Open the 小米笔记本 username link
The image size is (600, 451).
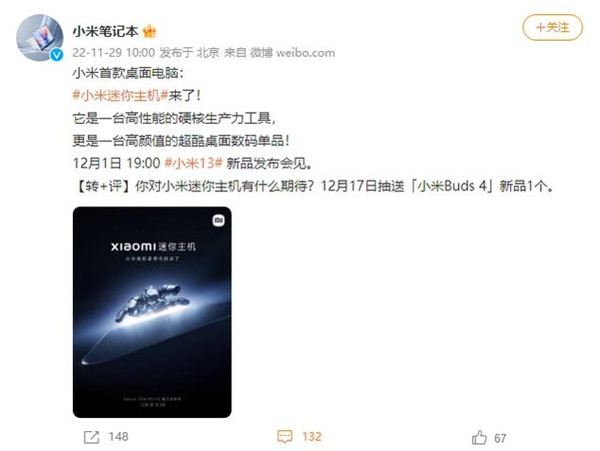(105, 31)
